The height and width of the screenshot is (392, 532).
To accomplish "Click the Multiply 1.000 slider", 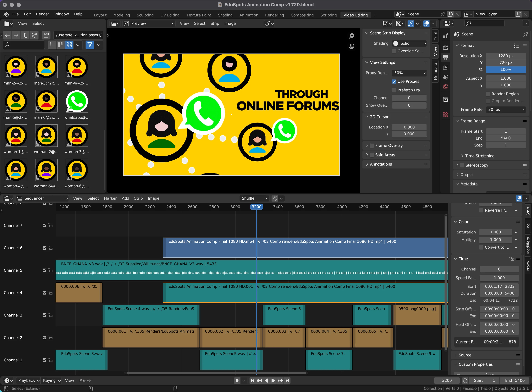I will tap(495, 240).
